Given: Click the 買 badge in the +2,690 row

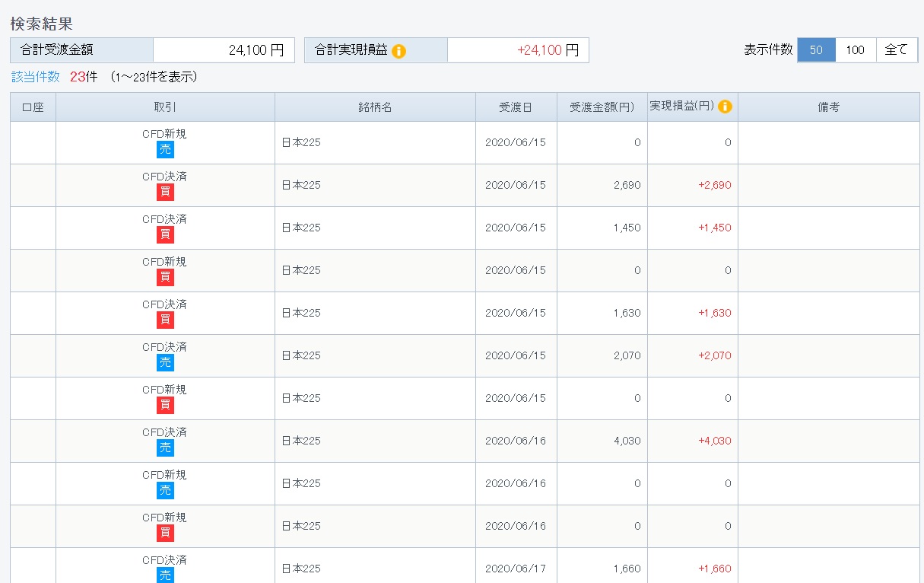Looking at the screenshot, I should pos(165,192).
